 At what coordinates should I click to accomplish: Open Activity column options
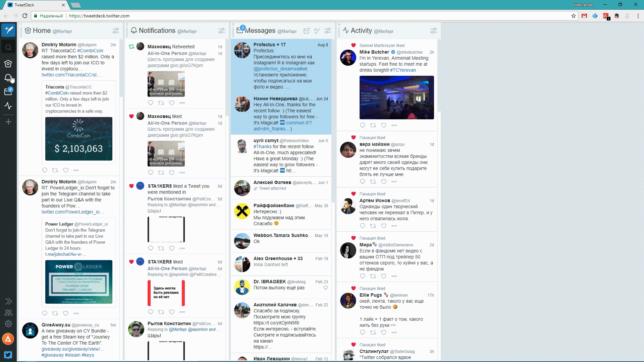tap(434, 31)
